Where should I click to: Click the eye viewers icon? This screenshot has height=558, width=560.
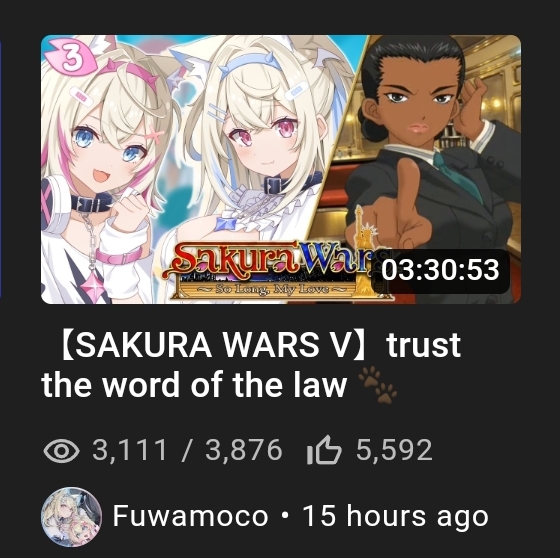pyautogui.click(x=61, y=451)
